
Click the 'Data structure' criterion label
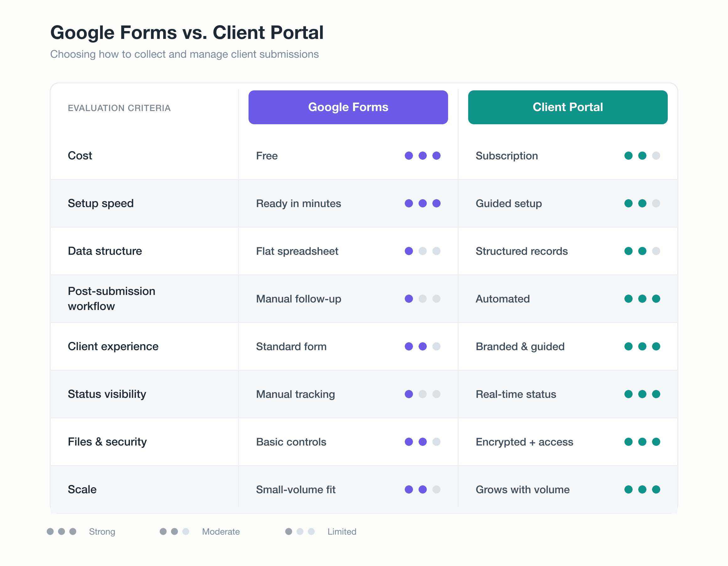pyautogui.click(x=105, y=251)
